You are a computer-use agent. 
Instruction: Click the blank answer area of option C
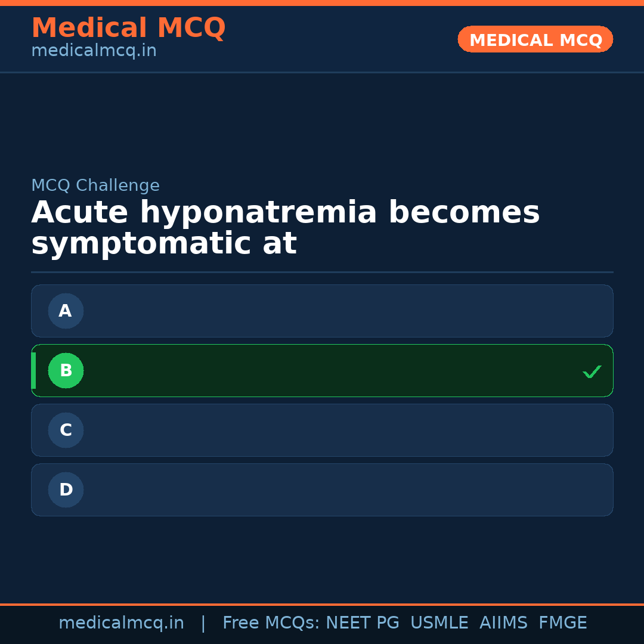tap(346, 430)
